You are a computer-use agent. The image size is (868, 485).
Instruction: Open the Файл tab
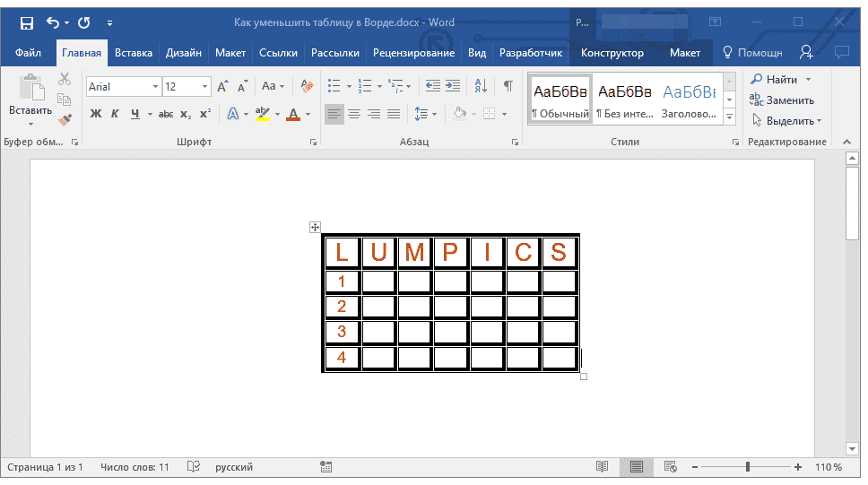28,53
